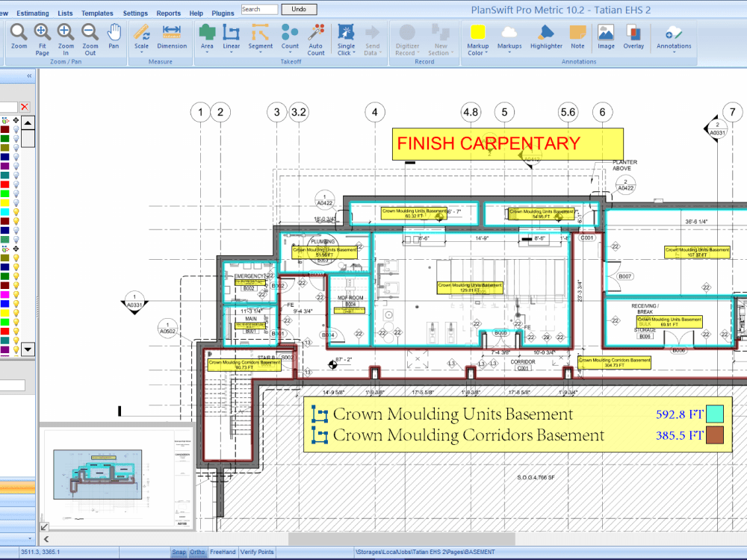This screenshot has width=747, height=560.
Task: Click the red X clear filter icon
Action: tap(25, 107)
